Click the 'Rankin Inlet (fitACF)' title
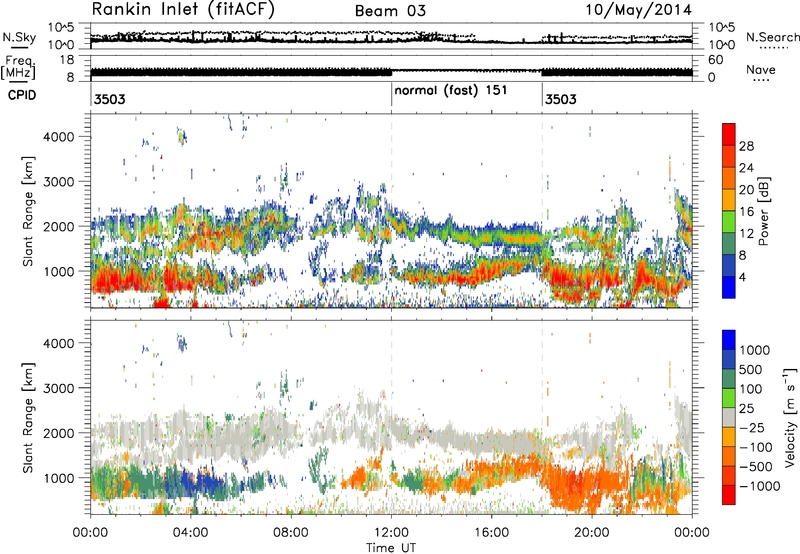Screen dimensions: 800x554 pos(183,10)
